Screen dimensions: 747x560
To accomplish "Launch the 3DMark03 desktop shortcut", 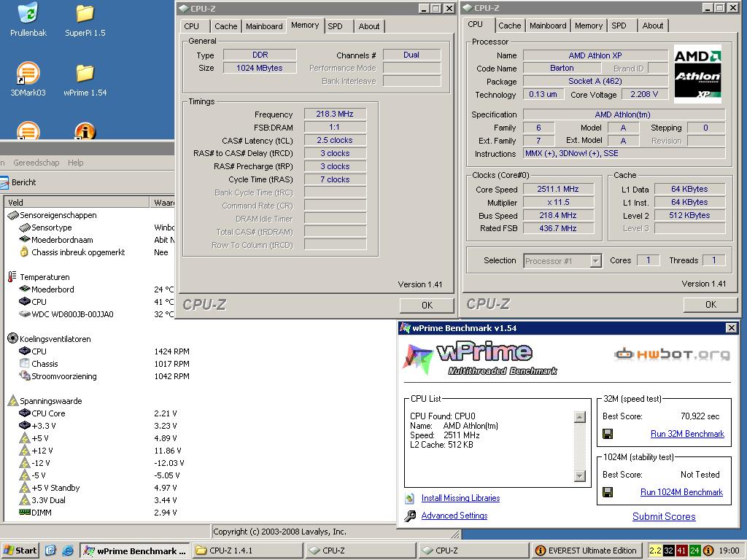I will pos(28,73).
